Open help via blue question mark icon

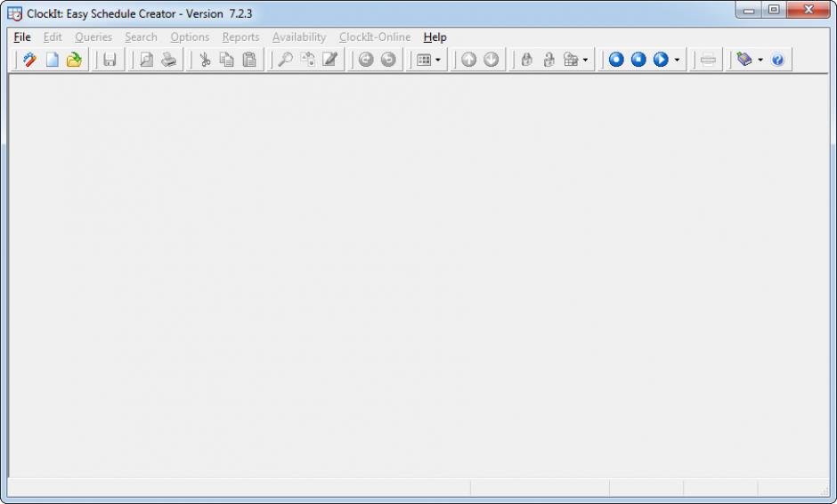(777, 60)
